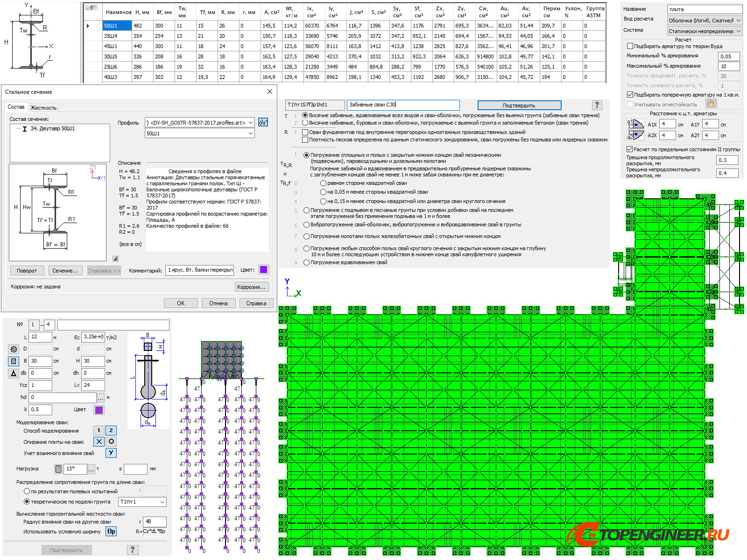Switch to the Жесткость tab
The image size is (747, 560).
[x=43, y=107]
